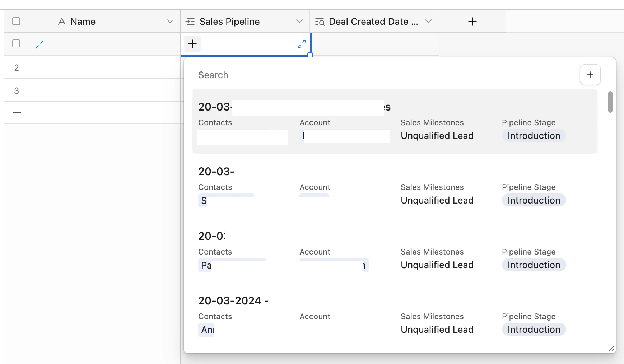Click the expand icon in Sales Pipeline cell
Viewport: 624px width, 364px height.
click(302, 44)
